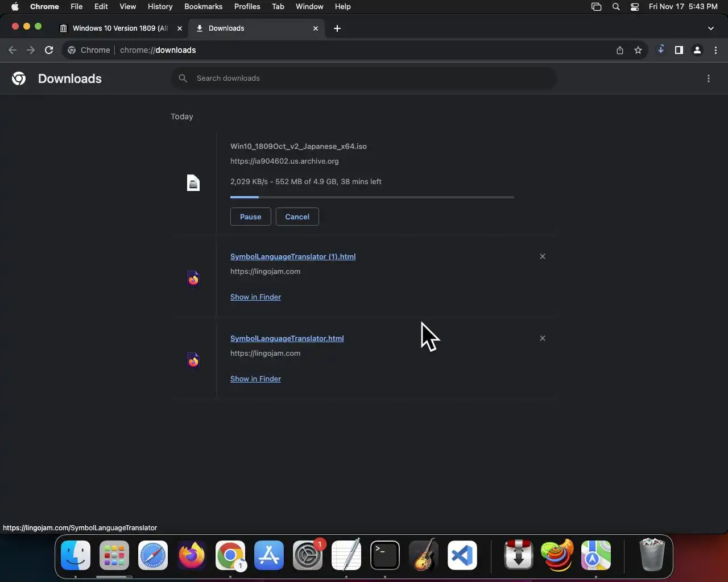Show SymbolLanguageTranslator (1).html in Finder
Screen dimensions: 728x582
(x=255, y=297)
